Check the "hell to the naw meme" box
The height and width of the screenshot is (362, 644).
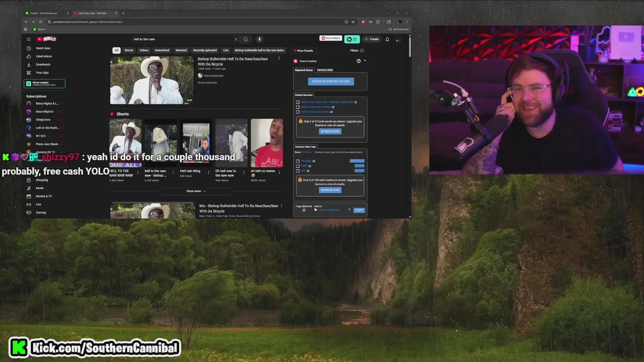pos(298,107)
